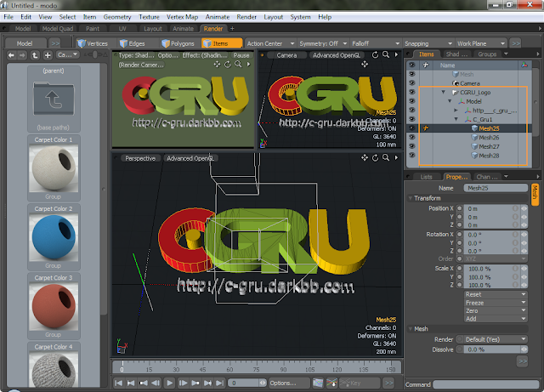Click rotate icon in Perspective viewport
544x392 pixels.
375,158
